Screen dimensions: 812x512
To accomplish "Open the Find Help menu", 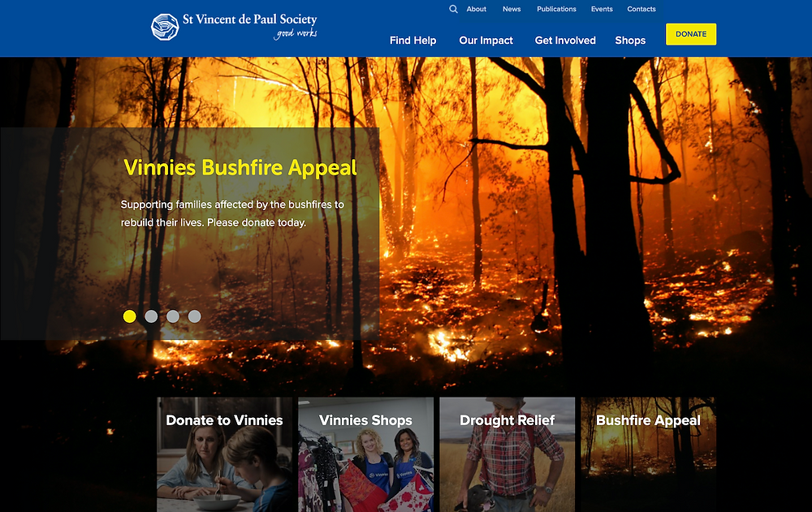I will coord(412,41).
